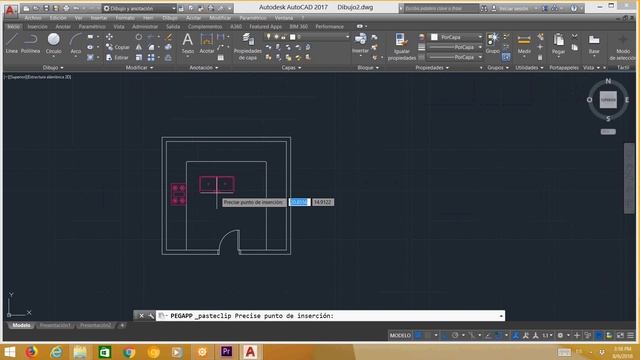
Task: Select the Acotar dimension tool
Action: point(207,43)
